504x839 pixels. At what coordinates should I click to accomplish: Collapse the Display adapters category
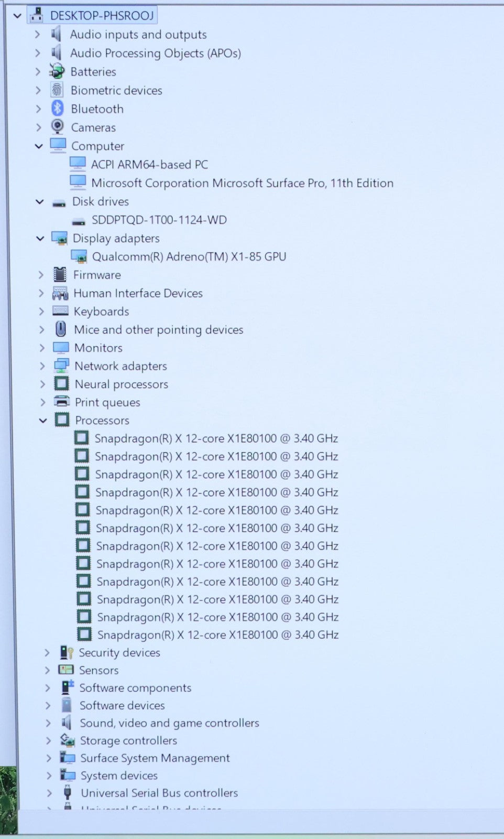pos(40,239)
